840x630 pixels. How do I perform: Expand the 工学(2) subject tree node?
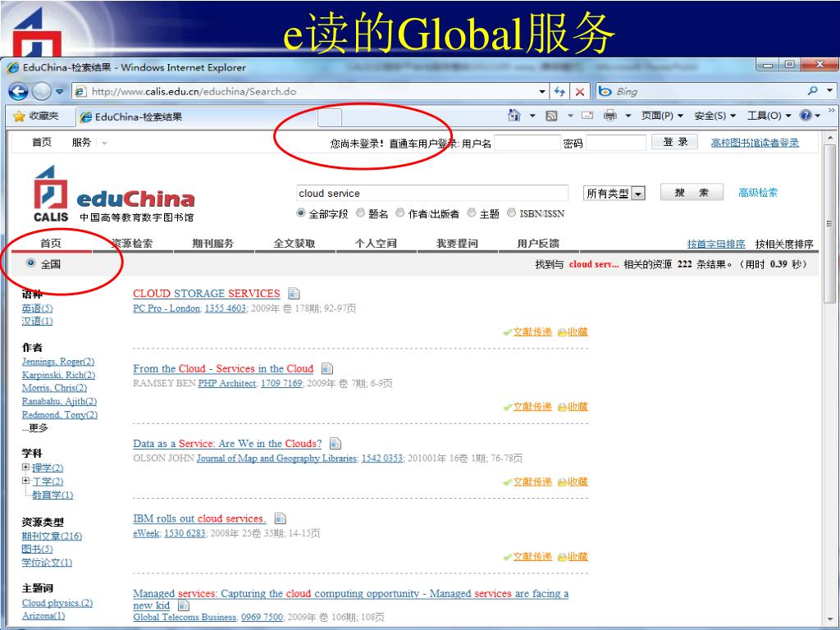coord(25,481)
